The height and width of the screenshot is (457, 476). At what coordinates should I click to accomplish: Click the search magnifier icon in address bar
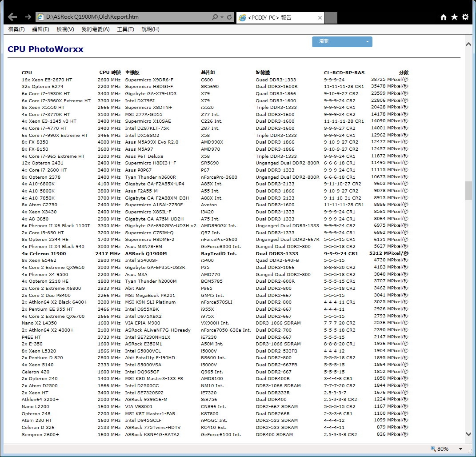[215, 17]
